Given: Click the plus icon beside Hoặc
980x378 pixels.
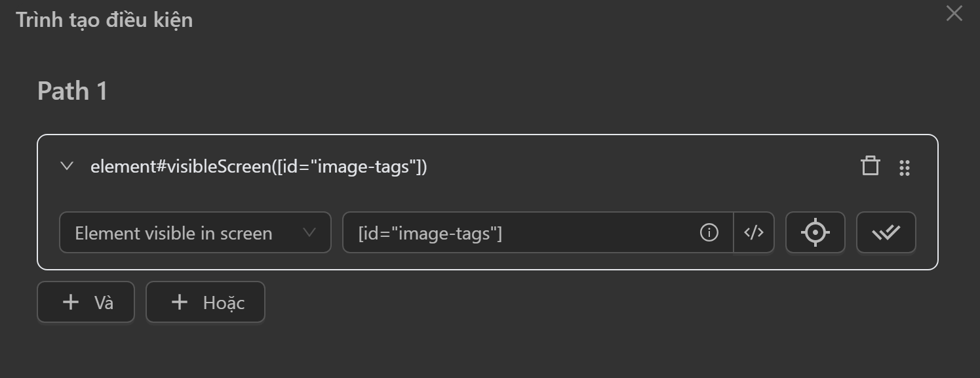Looking at the screenshot, I should pos(179,302).
